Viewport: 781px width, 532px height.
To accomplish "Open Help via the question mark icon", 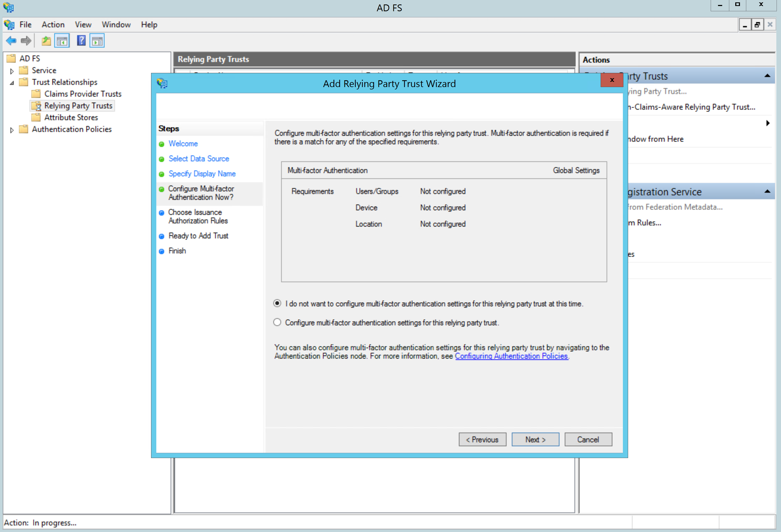I will [x=81, y=41].
